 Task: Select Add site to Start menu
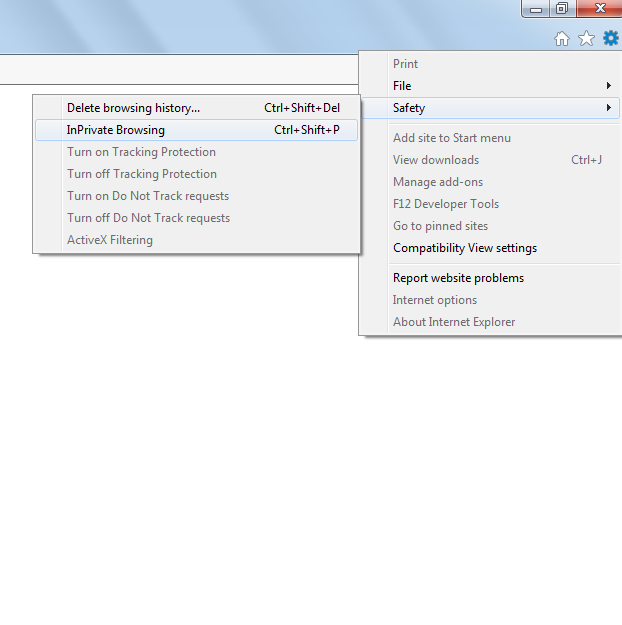451,138
